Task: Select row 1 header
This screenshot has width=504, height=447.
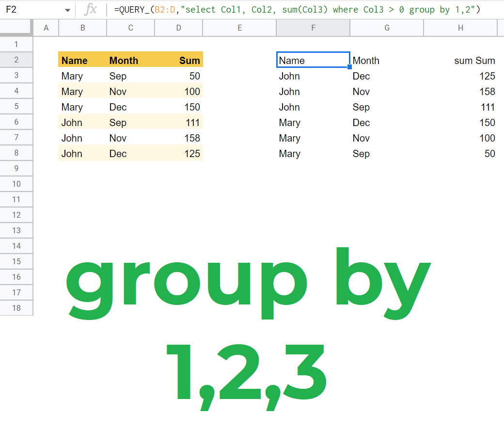Action: [16, 45]
